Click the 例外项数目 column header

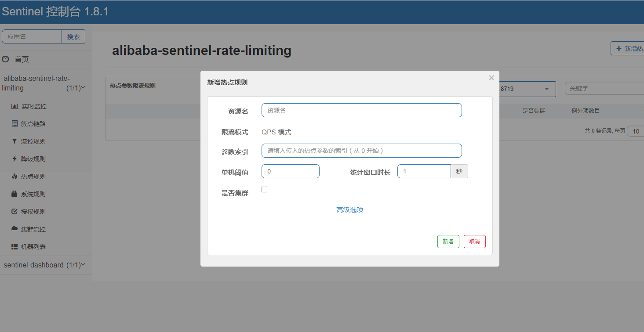586,111
